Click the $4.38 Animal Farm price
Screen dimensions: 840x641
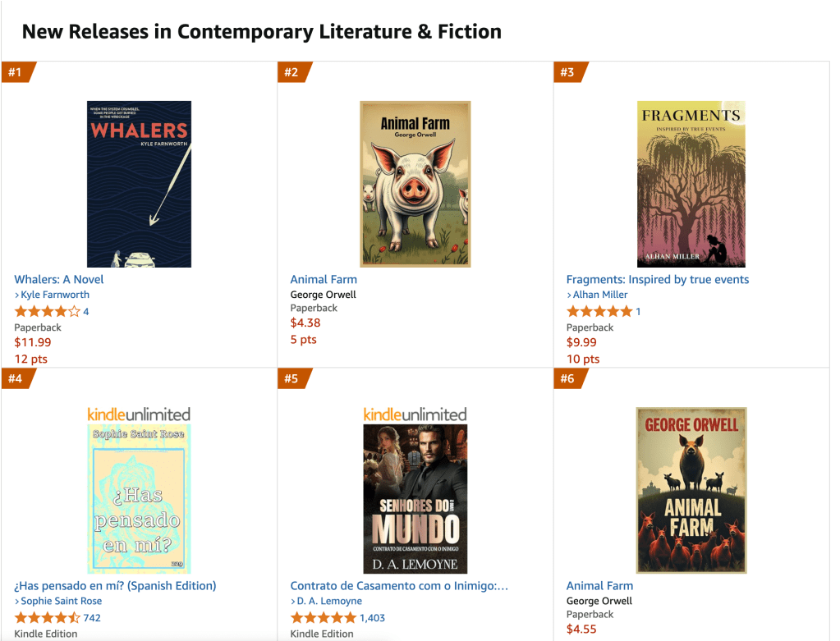[x=305, y=323]
